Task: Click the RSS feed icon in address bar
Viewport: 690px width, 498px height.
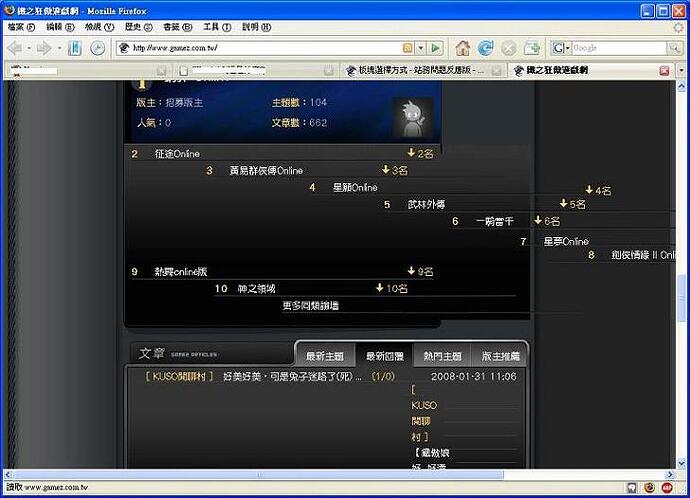Action: (x=407, y=48)
